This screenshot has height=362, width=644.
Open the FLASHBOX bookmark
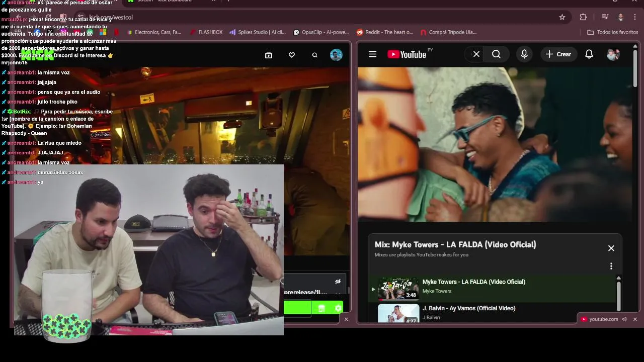[x=206, y=32]
